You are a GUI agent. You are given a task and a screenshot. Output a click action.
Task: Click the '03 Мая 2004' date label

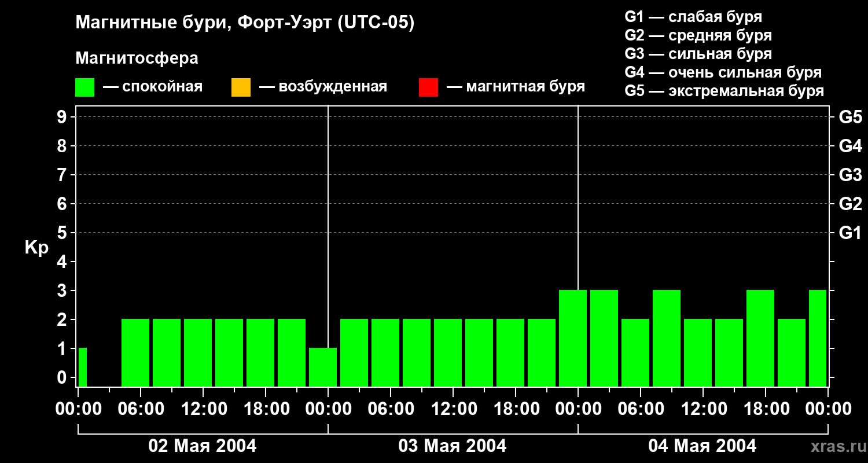click(453, 446)
